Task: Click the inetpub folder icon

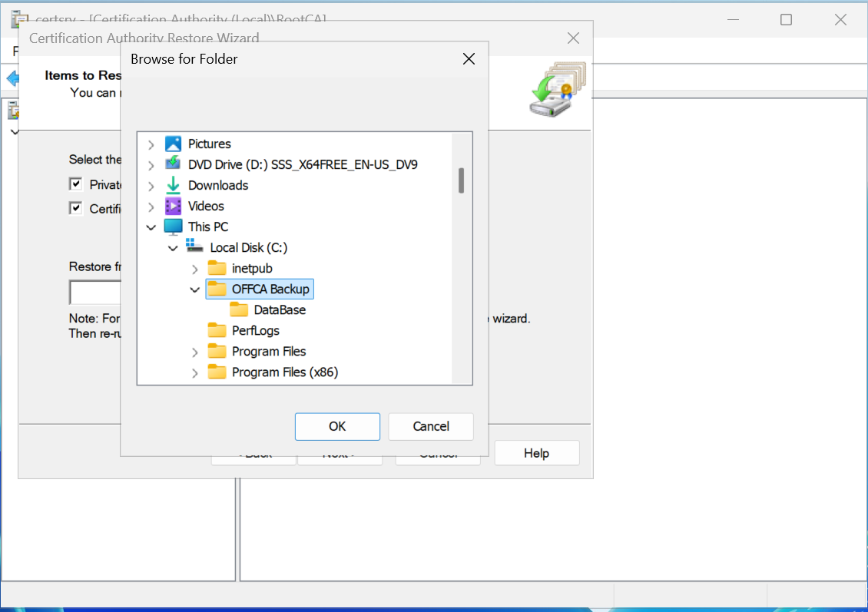Action: (217, 268)
